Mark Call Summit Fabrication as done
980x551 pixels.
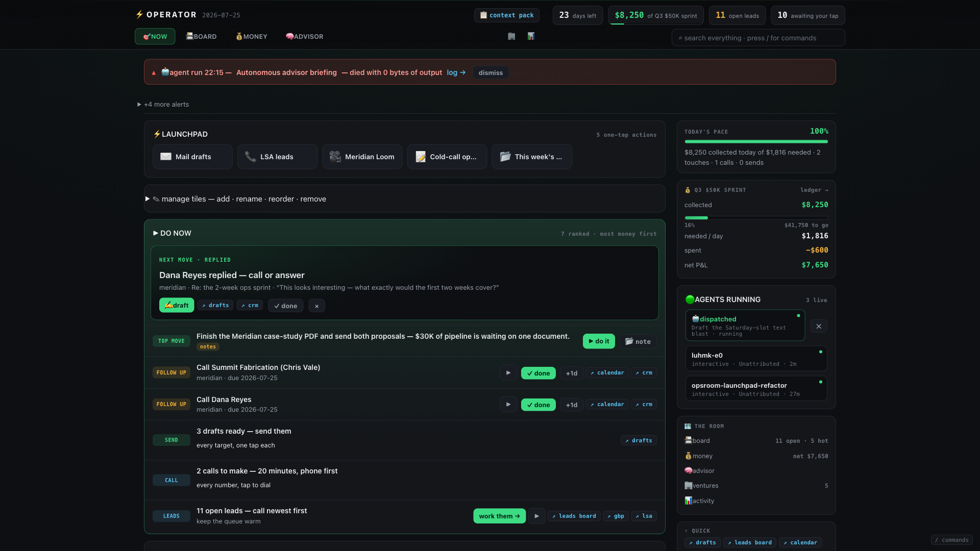tap(538, 373)
